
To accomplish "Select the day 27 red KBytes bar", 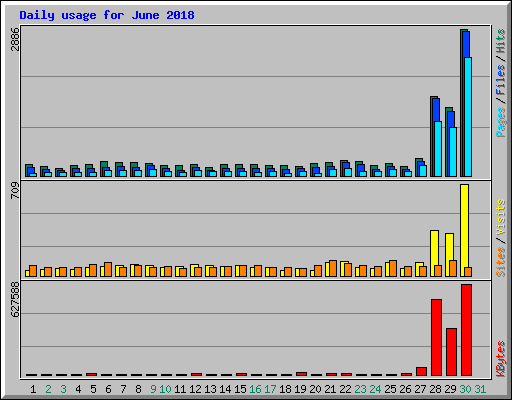I will tap(421, 371).
